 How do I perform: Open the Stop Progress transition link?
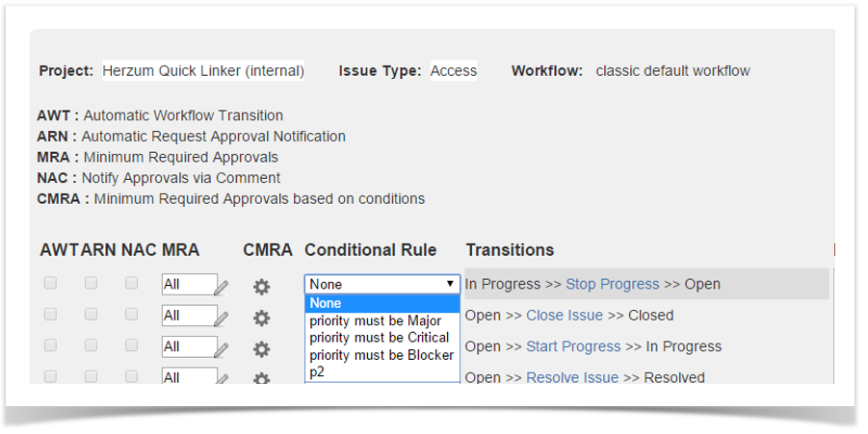click(x=612, y=284)
